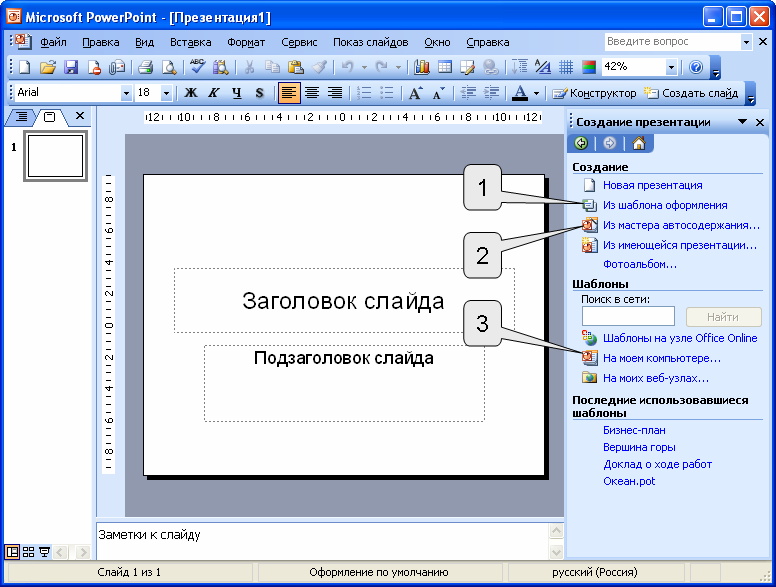Screen dimensions: 776x587
Task: Expand the Введите вопрос dropdown arrow
Action: click(x=746, y=42)
